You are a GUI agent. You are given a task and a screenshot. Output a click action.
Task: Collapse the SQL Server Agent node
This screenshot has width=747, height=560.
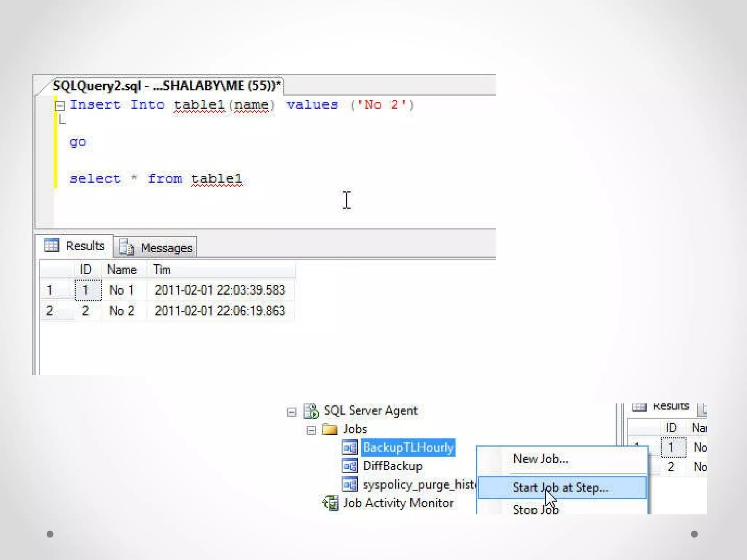pyautogui.click(x=291, y=412)
